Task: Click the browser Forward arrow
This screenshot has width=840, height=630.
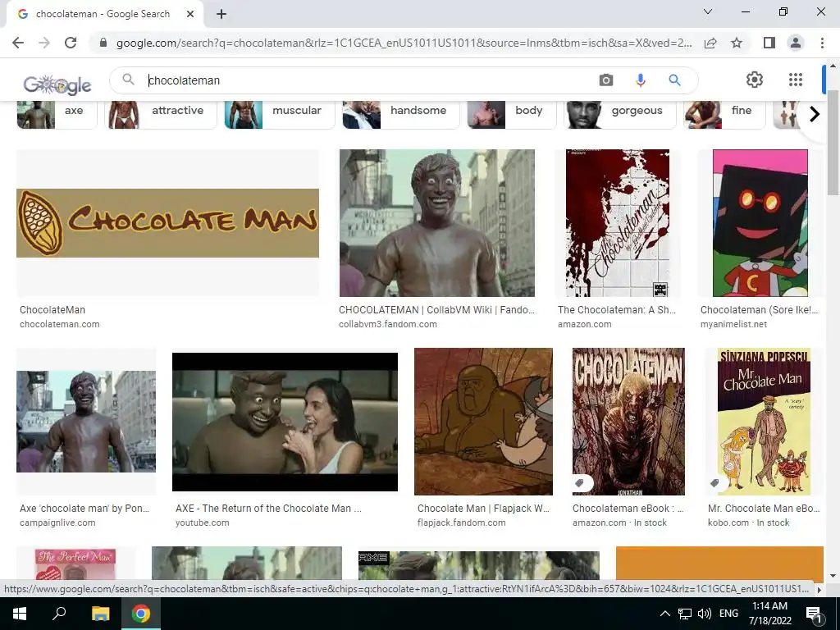Action: (x=44, y=43)
